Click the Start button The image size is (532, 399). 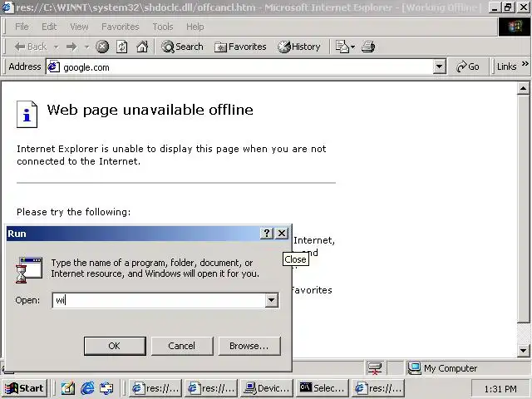24,388
